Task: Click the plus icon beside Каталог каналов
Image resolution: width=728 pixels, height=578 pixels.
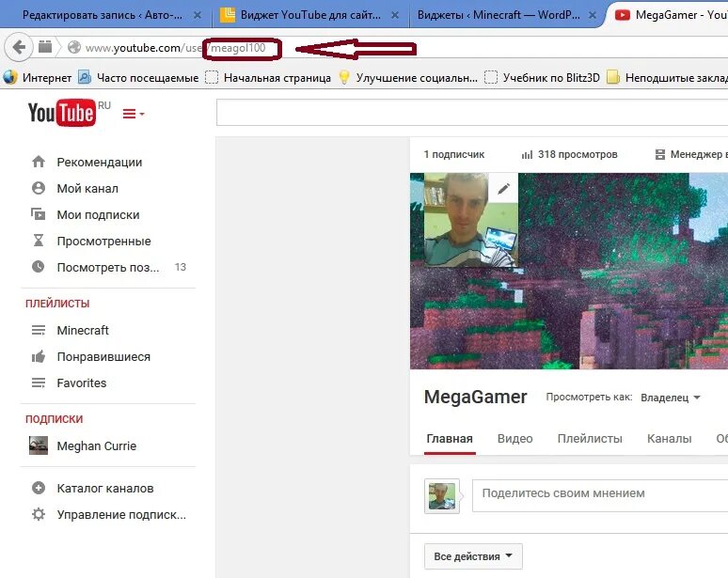Action: pos(39,488)
